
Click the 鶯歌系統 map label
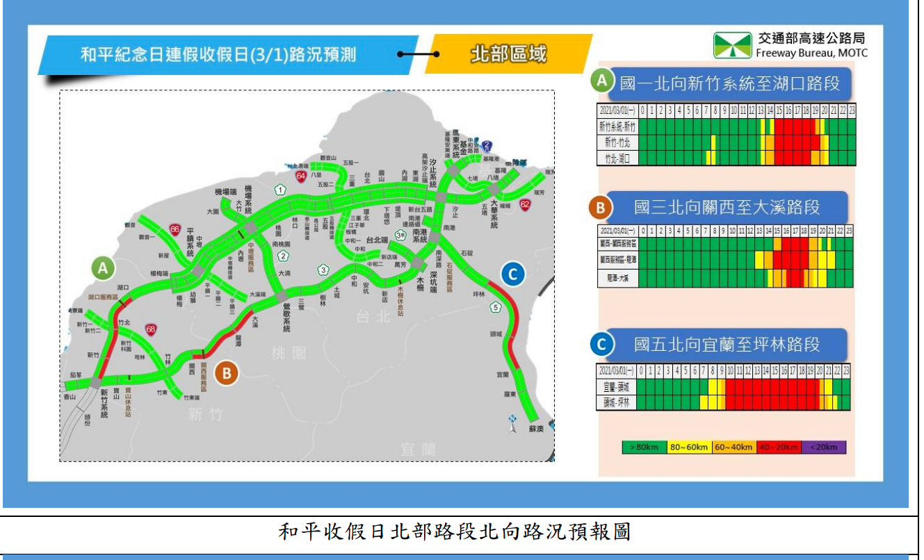tap(286, 318)
